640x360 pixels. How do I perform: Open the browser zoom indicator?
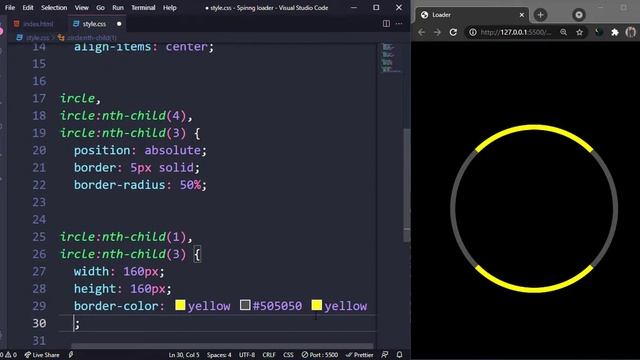pyautogui.click(x=563, y=32)
